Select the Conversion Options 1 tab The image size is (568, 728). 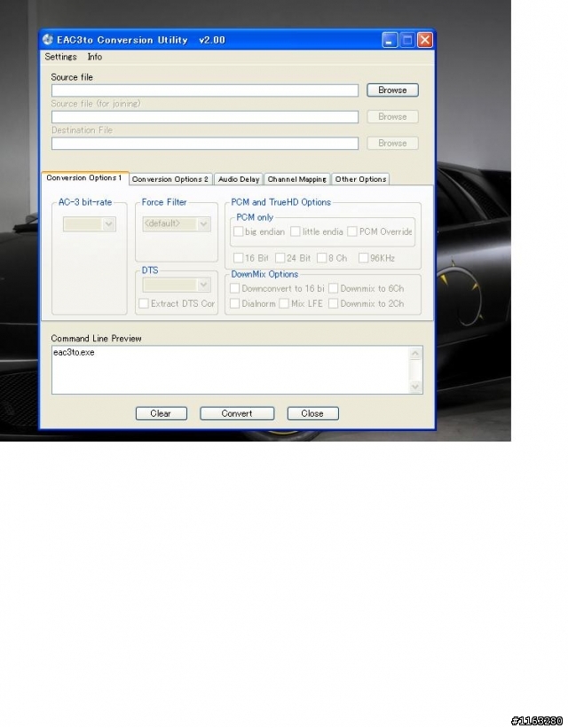84,178
